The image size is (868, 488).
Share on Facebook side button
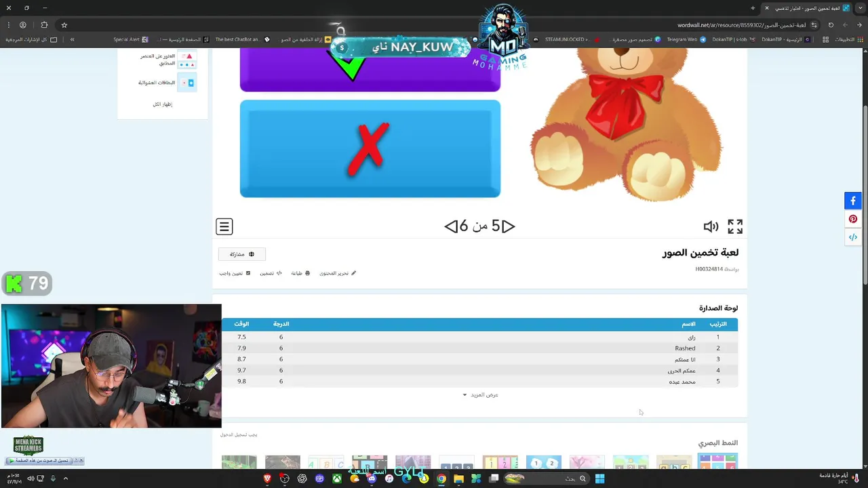(853, 201)
